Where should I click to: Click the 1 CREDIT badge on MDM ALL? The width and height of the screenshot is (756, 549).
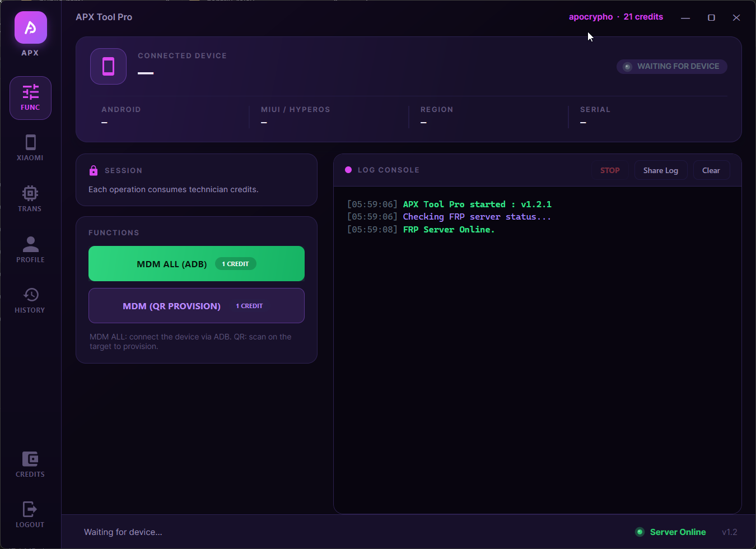236,264
